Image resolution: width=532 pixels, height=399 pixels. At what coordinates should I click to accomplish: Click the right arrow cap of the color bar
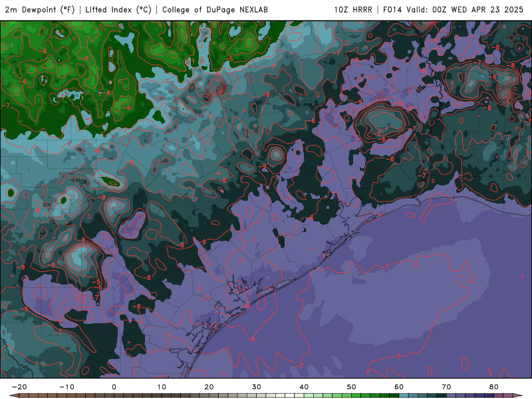pyautogui.click(x=518, y=396)
